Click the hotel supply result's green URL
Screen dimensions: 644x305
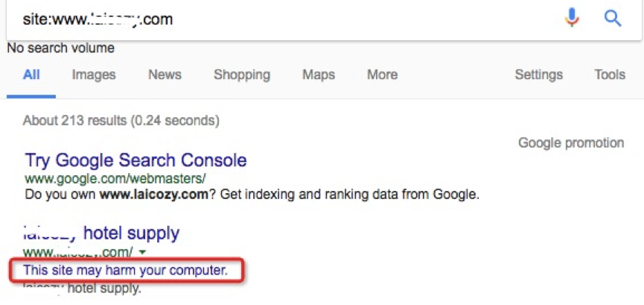pyautogui.click(x=78, y=253)
